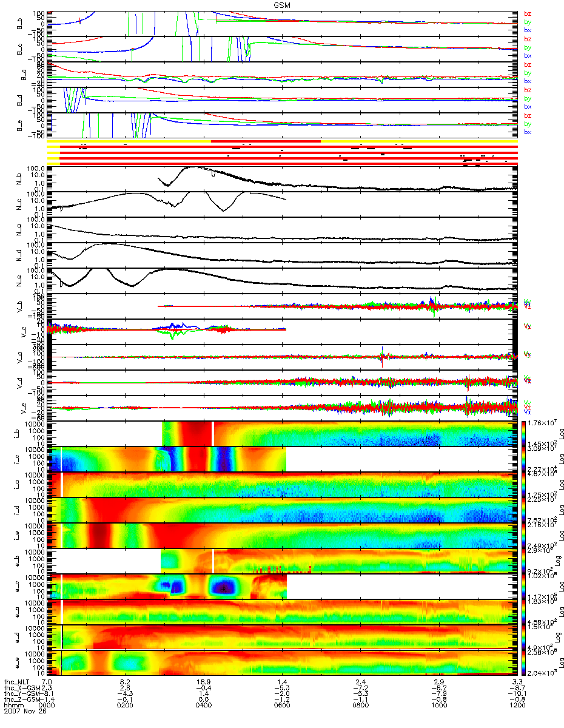Viewport: 564px width, 728px height.
Task: Click inside the e_c electron spectrogram panel
Action: (282, 587)
